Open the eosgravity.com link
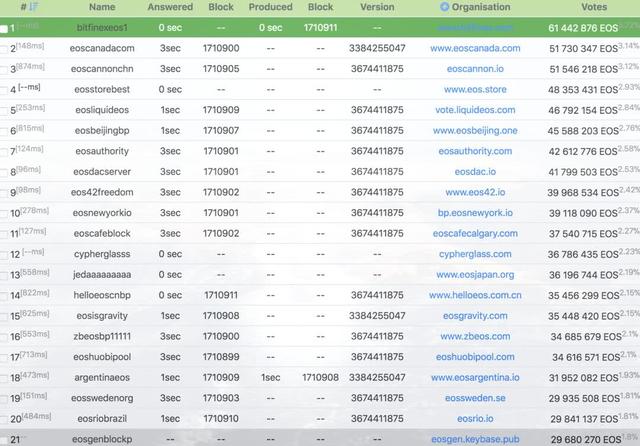Viewport: 640px width, 446px height. (475, 315)
